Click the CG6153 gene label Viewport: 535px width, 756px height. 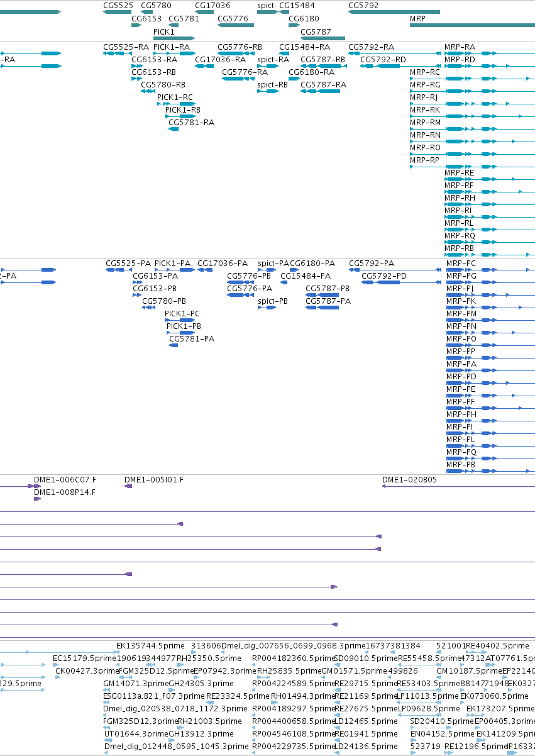[146, 19]
